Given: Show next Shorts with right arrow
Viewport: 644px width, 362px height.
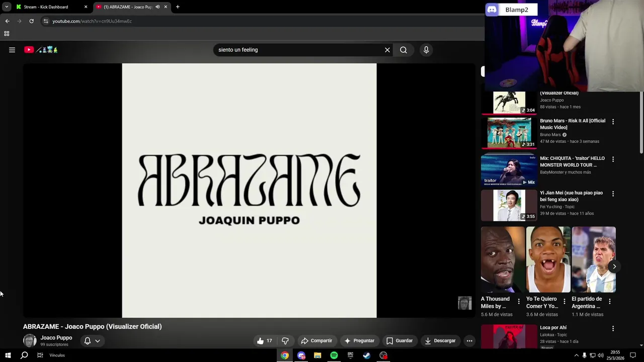Looking at the screenshot, I should (614, 266).
